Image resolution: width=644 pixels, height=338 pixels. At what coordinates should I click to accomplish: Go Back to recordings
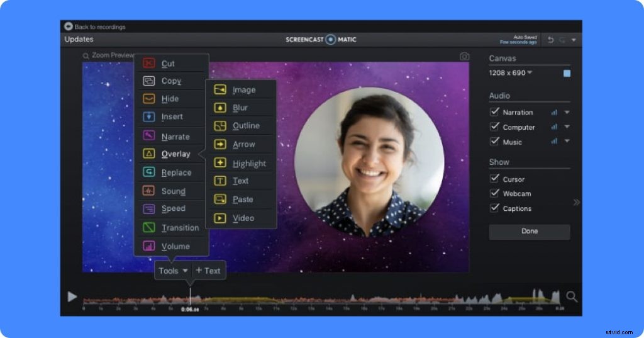click(x=95, y=26)
